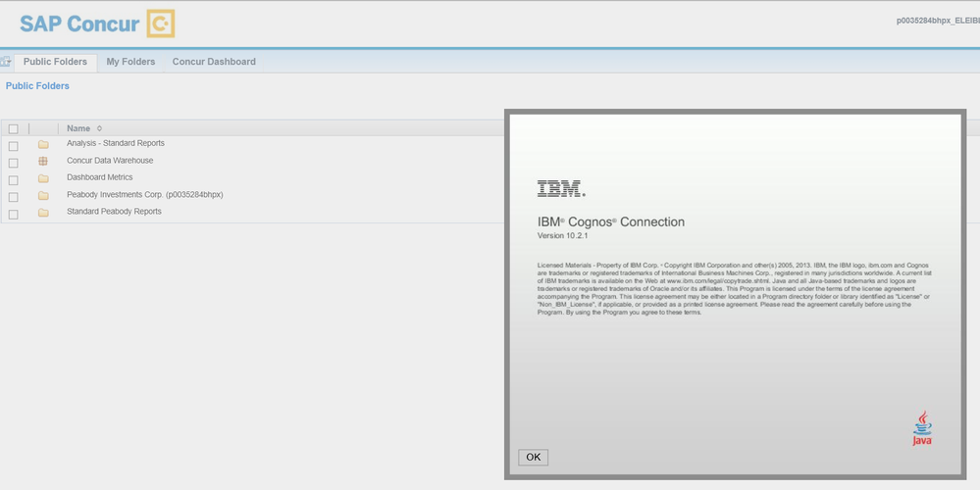980x490 pixels.
Task: Click Analysis - Standard Reports folder icon
Action: coord(43,144)
